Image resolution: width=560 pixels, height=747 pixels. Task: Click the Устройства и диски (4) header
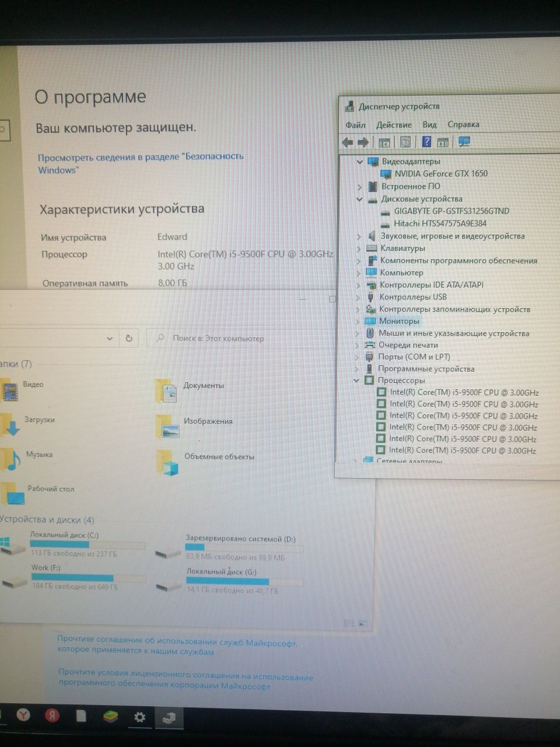click(47, 520)
